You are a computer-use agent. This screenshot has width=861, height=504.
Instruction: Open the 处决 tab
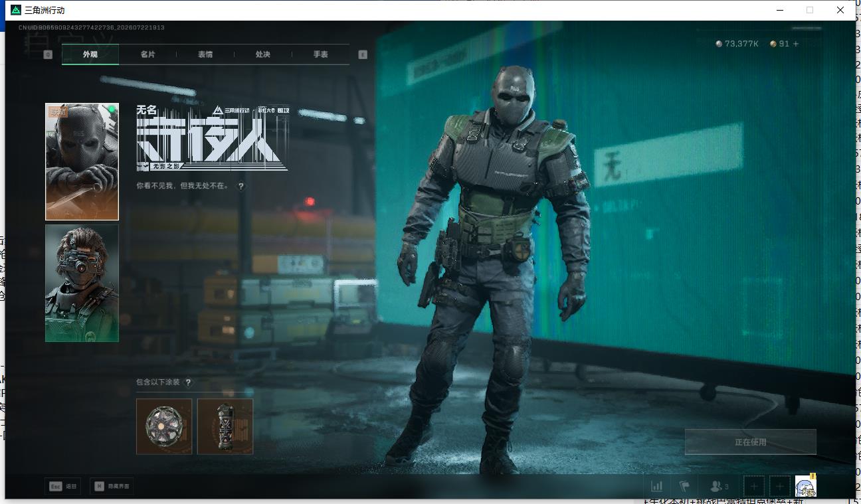pyautogui.click(x=263, y=54)
